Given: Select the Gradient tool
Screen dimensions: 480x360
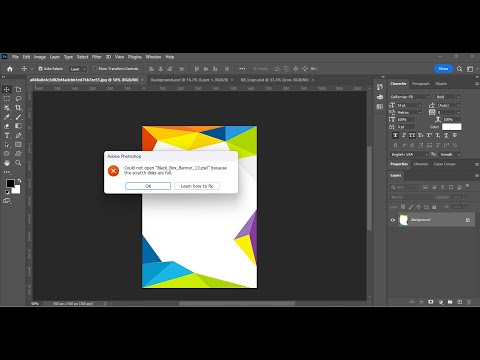Looking at the screenshot, I should click(x=18, y=126).
